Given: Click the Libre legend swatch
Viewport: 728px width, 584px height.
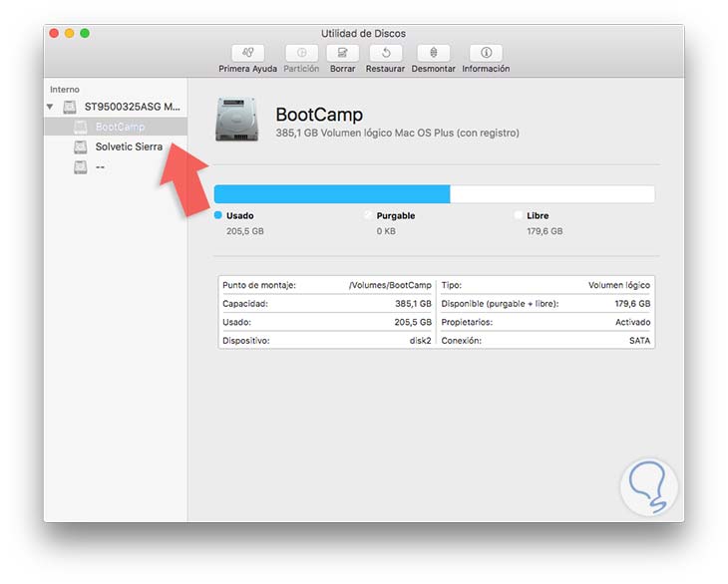Looking at the screenshot, I should tap(519, 215).
